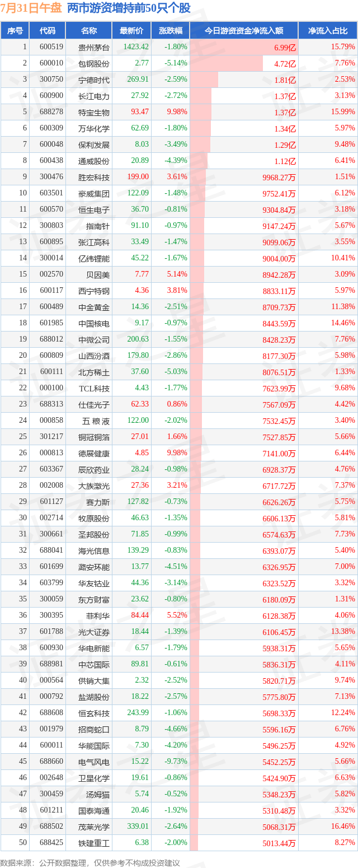Click the 数据来源 disclaimer footer text
Screen dimensions: 358x868
point(91,863)
